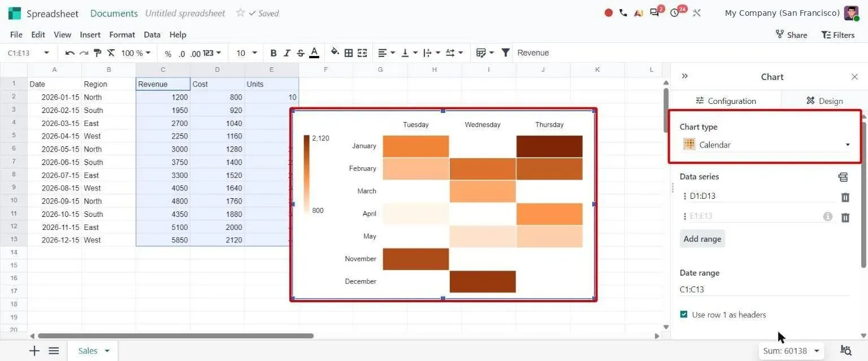
Task: Open the text wrapping dropdown
Action: [432, 53]
